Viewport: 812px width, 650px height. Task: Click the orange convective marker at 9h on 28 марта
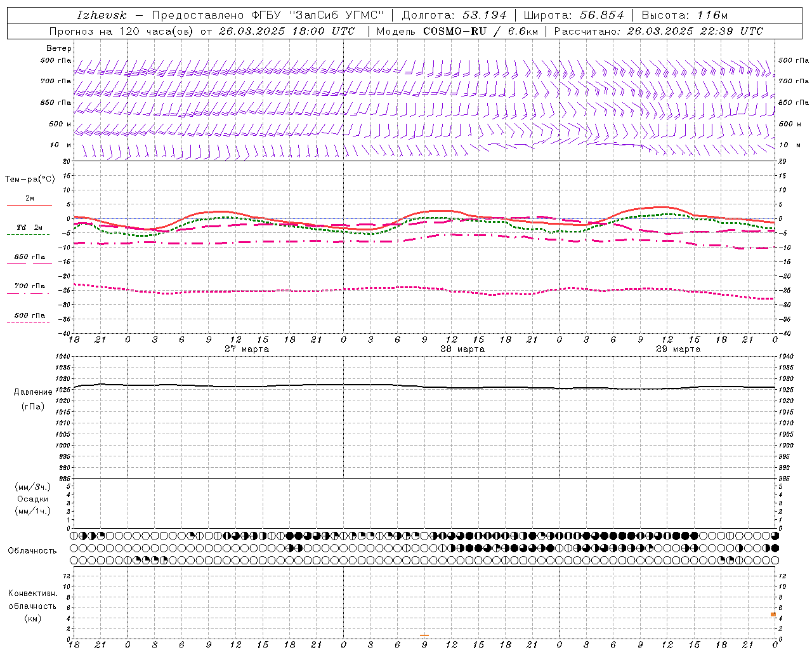pyautogui.click(x=424, y=635)
